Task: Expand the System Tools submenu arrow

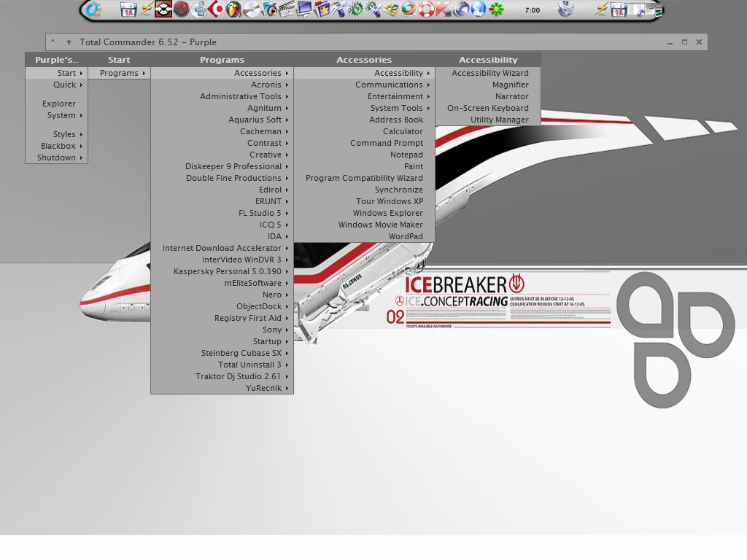Action: (428, 108)
